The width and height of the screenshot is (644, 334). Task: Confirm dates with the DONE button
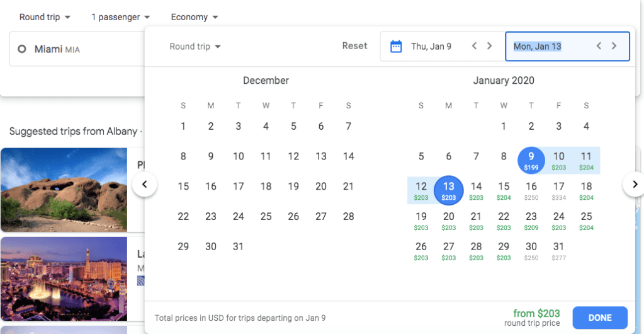(x=599, y=318)
